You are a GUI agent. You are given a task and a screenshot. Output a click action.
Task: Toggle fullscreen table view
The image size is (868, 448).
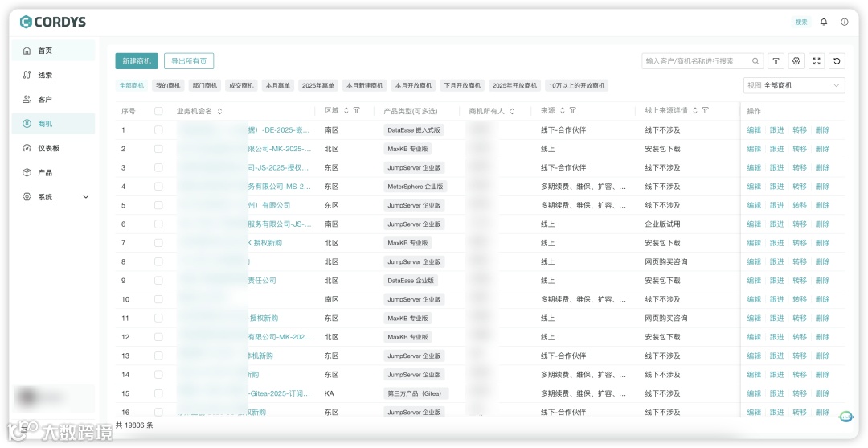[x=817, y=61]
